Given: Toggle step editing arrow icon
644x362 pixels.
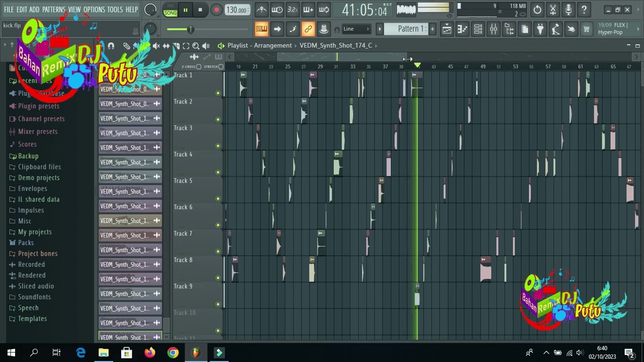Looking at the screenshot, I should pyautogui.click(x=277, y=29).
